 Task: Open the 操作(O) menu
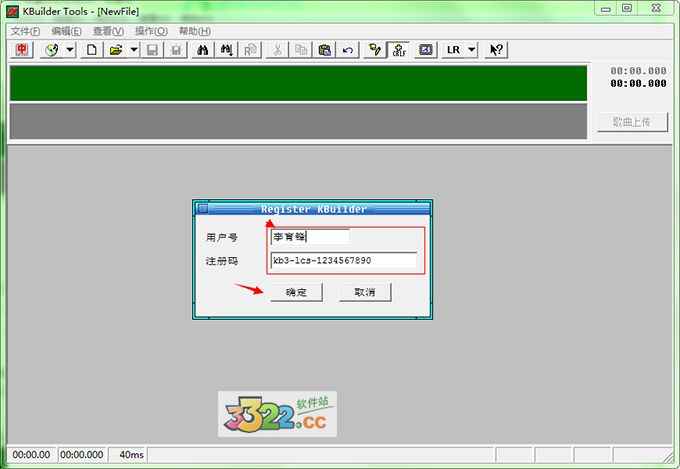pyautogui.click(x=151, y=31)
